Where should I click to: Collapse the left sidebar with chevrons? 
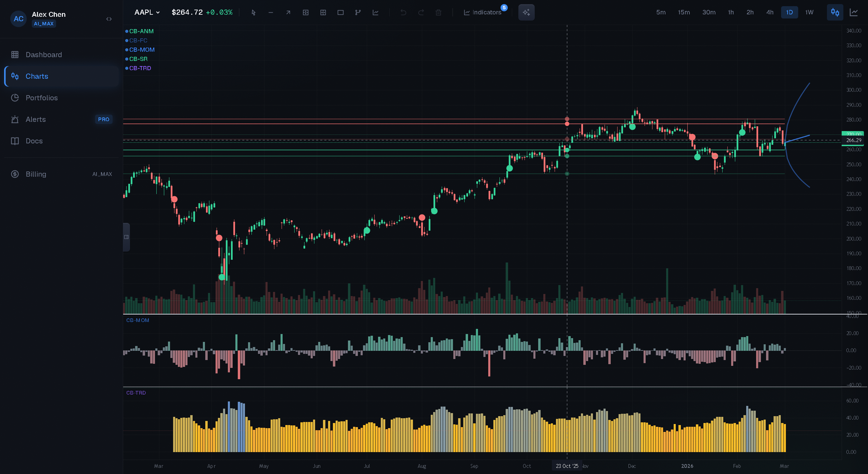click(x=109, y=19)
